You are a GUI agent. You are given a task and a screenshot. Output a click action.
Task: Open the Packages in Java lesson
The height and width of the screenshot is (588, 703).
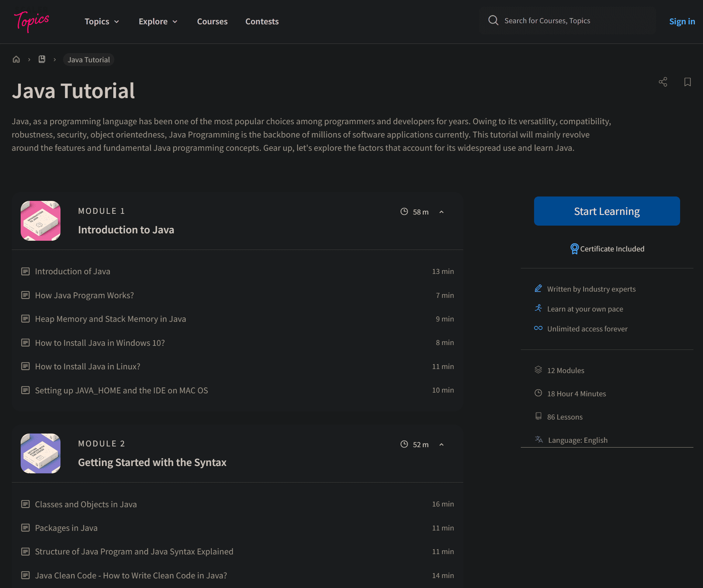[x=66, y=528]
